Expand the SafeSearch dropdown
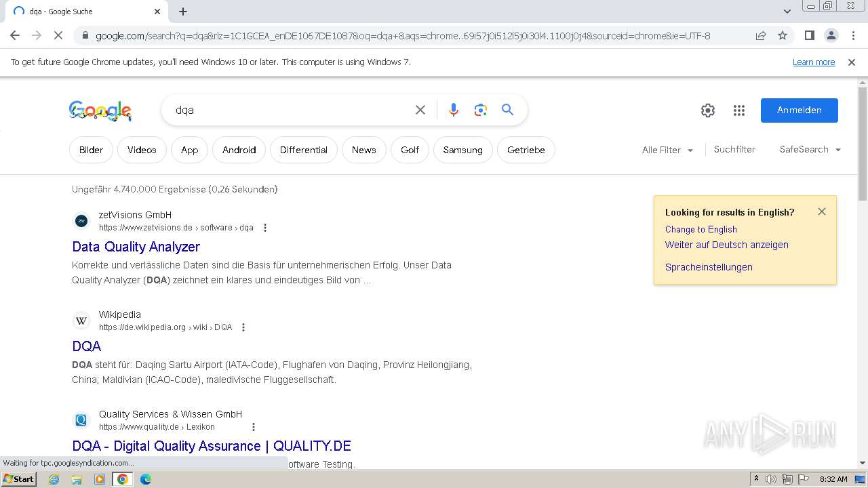The height and width of the screenshot is (488, 868). click(x=810, y=149)
